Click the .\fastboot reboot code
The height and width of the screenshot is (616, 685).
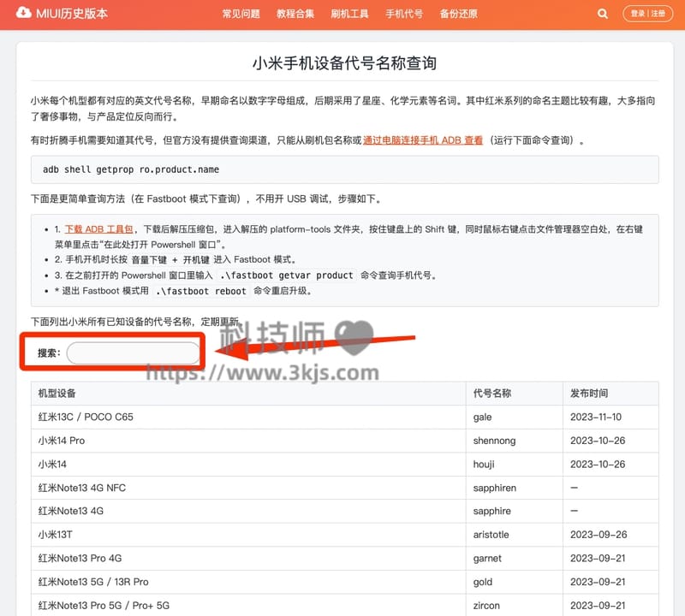click(x=201, y=291)
